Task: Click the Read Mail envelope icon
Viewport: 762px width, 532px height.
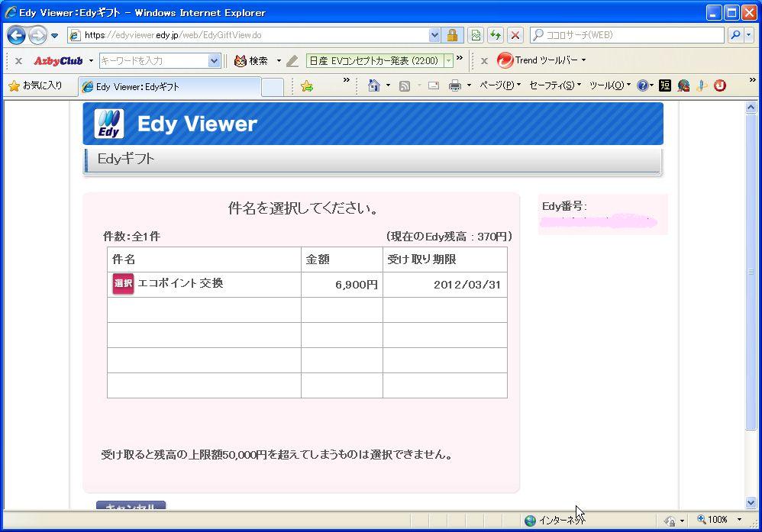Action: (434, 86)
